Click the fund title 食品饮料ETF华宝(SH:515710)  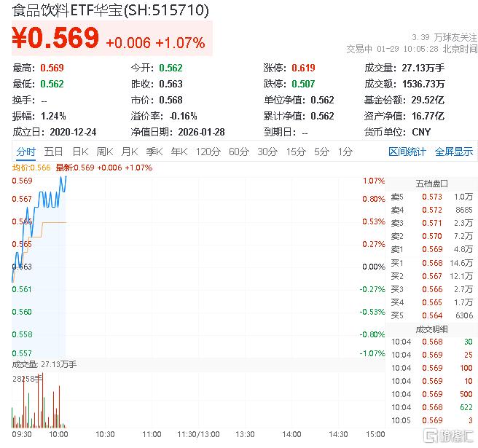tap(110, 10)
